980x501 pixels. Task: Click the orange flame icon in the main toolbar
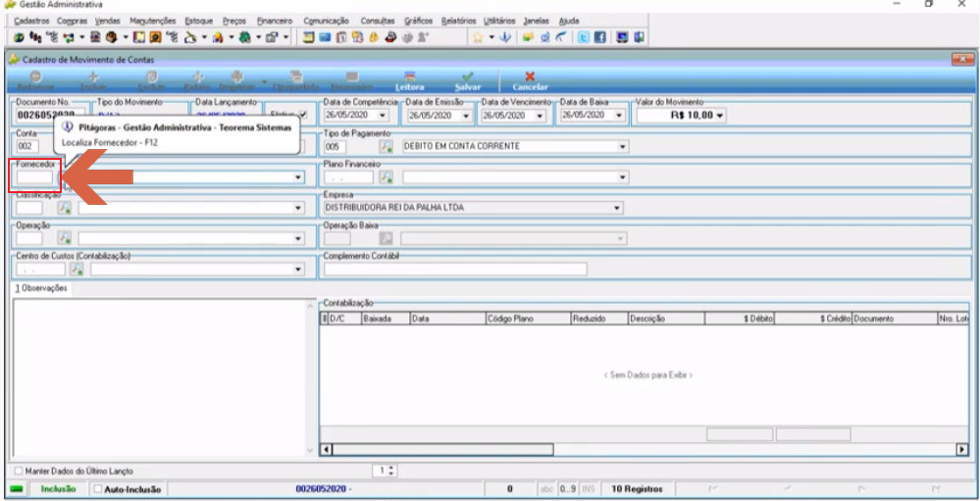(374, 37)
